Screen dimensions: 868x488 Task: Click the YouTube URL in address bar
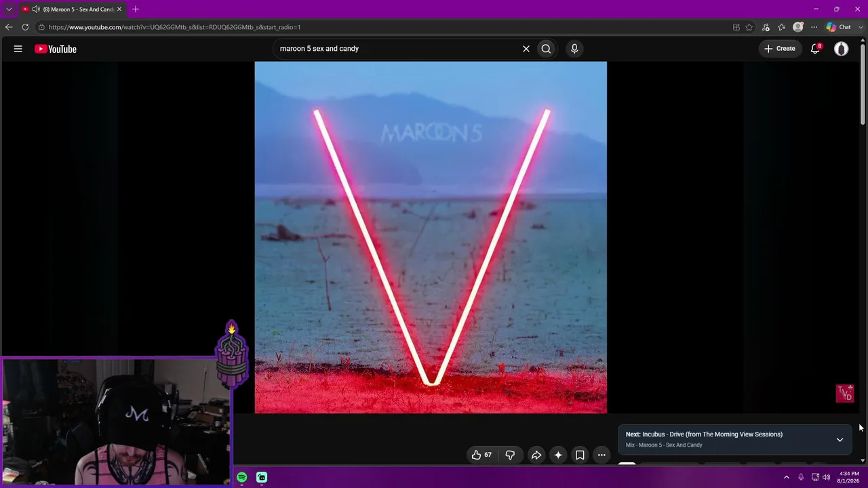click(x=175, y=27)
